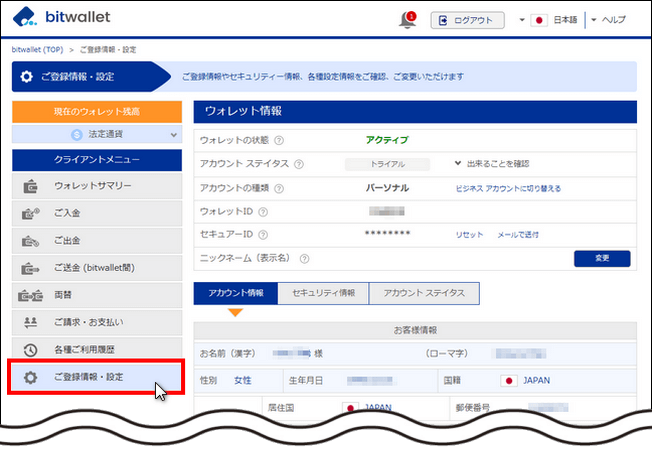Click help icon next to ウォレットの状態
The image size is (652, 451).
click(279, 140)
